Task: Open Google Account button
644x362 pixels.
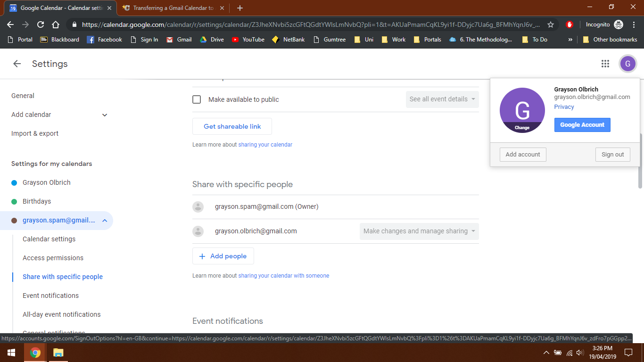Action: coord(582,125)
